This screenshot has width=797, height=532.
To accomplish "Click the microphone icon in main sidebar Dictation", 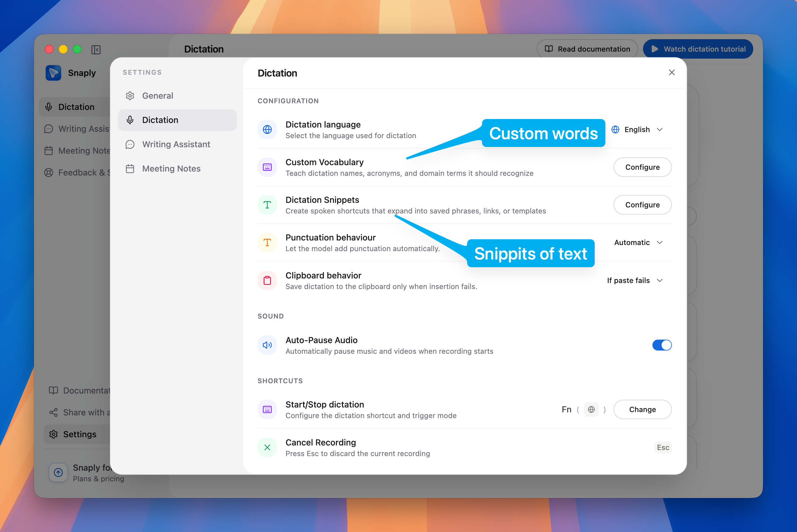I will pyautogui.click(x=49, y=107).
